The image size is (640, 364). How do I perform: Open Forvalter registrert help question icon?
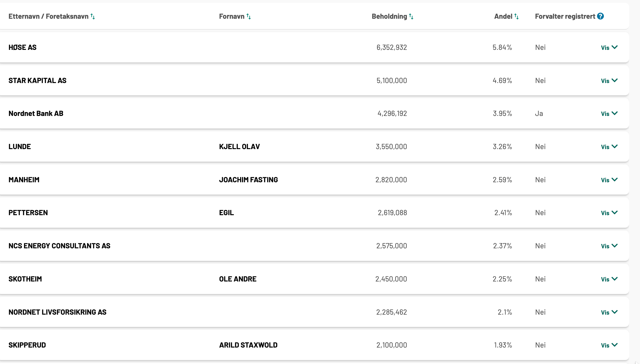[x=601, y=16]
